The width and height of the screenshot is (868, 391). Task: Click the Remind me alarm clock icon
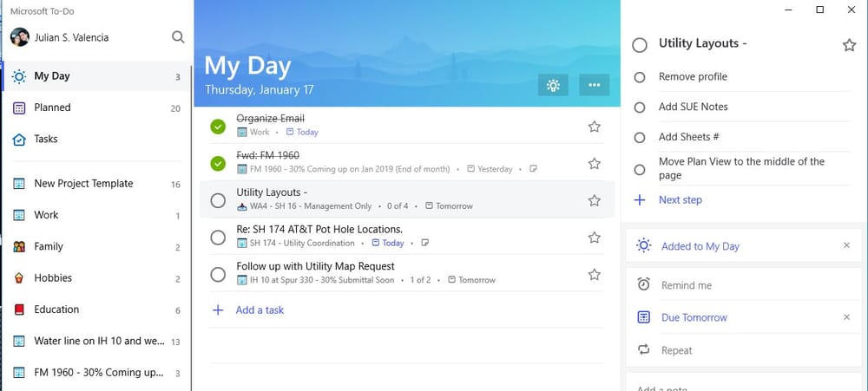tap(643, 284)
